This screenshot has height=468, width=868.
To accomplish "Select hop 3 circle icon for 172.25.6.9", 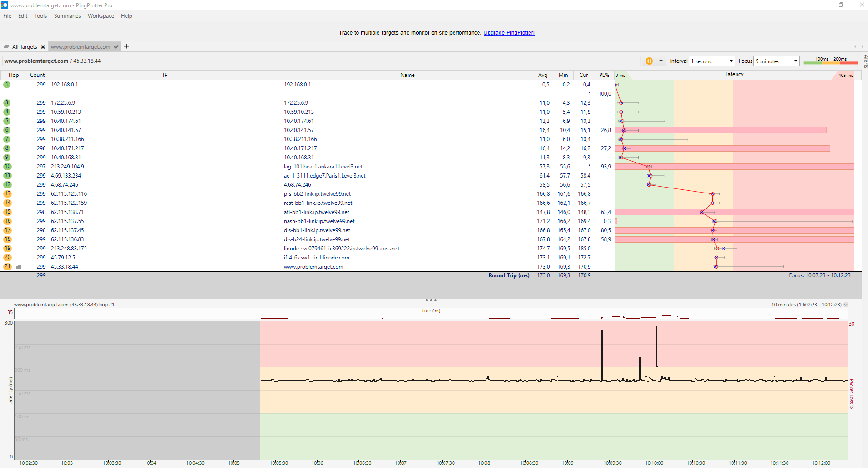I will 7,103.
